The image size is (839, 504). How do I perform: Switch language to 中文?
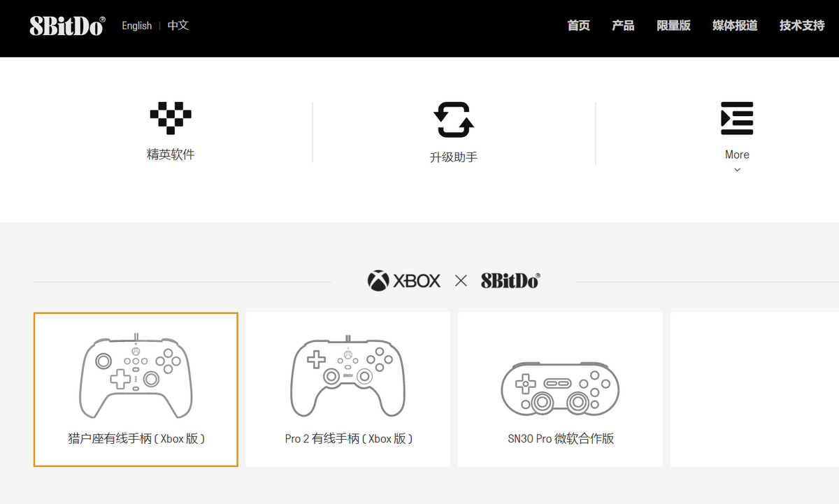178,25
